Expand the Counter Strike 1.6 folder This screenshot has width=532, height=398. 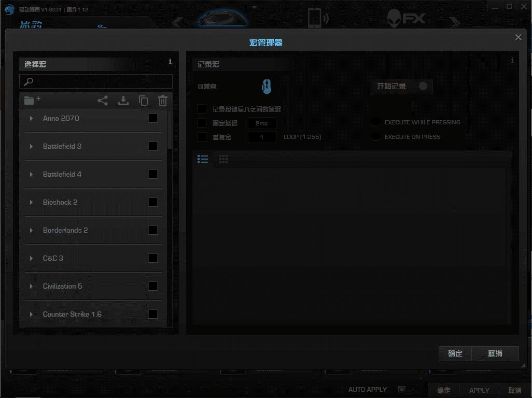(31, 314)
